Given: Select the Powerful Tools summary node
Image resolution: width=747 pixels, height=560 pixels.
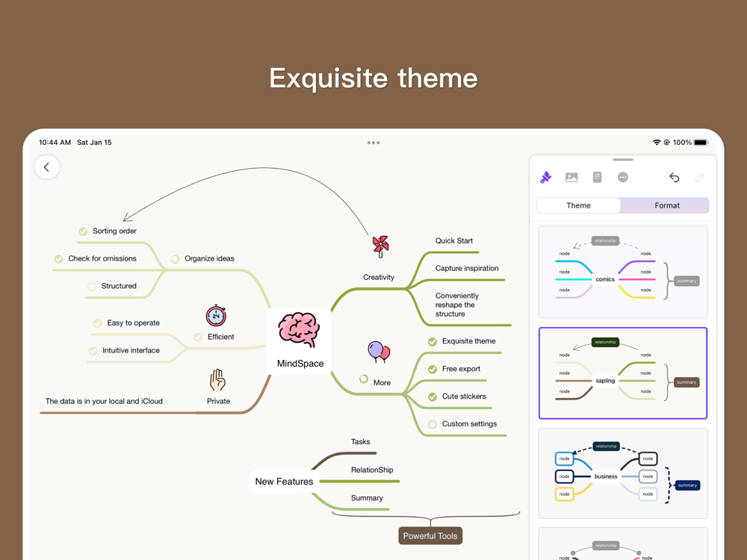Looking at the screenshot, I should 430,535.
